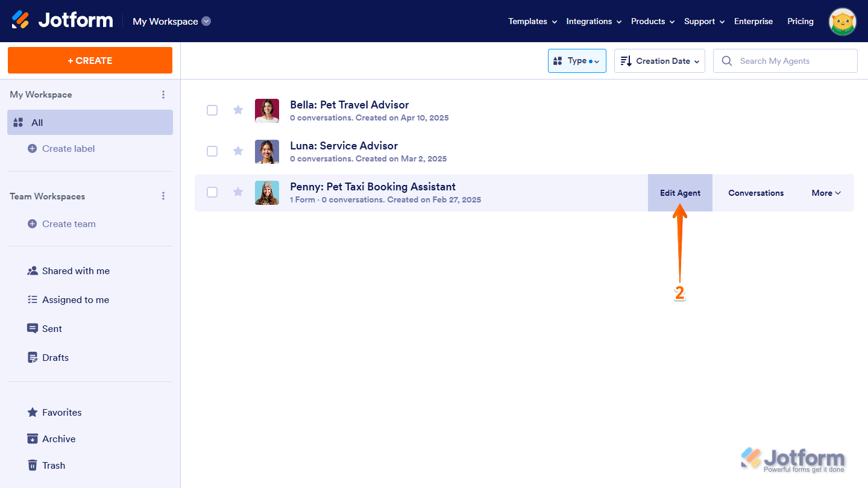Click Bella's 'Created on Apr 10, 2025' text

pos(402,118)
